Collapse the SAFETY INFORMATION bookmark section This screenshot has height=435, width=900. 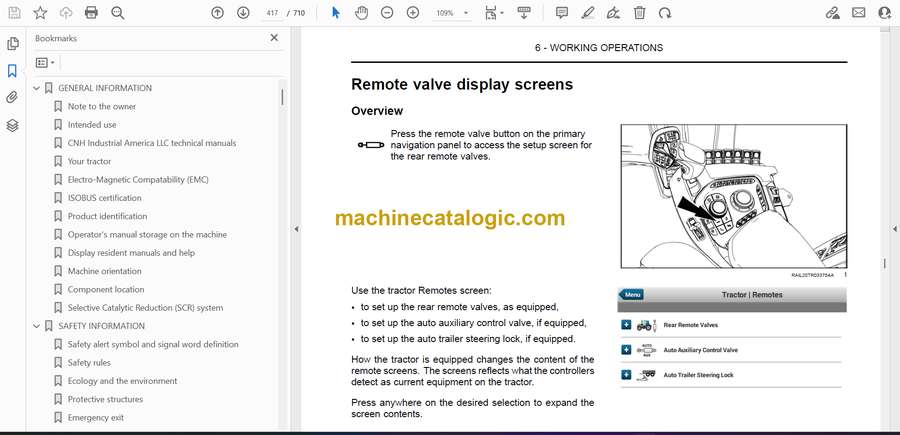[x=37, y=326]
